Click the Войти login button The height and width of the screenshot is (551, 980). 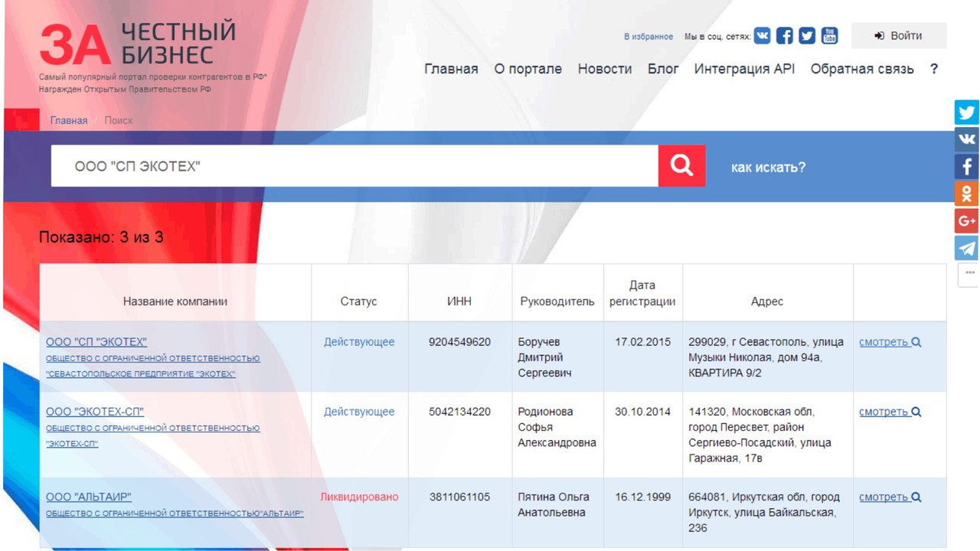coord(899,36)
